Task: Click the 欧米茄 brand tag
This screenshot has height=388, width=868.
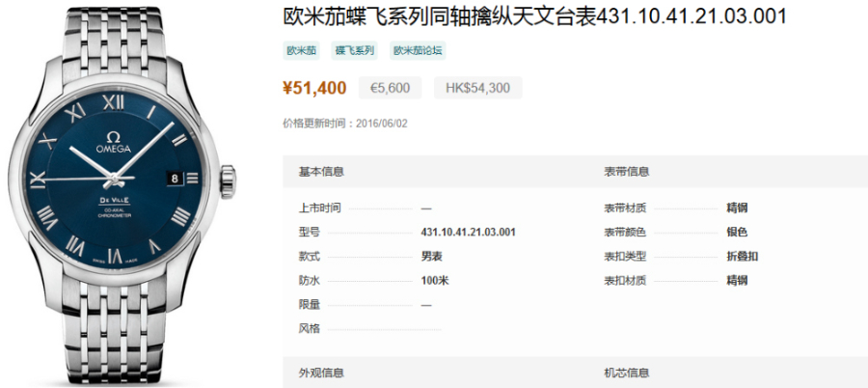Action: coord(302,50)
